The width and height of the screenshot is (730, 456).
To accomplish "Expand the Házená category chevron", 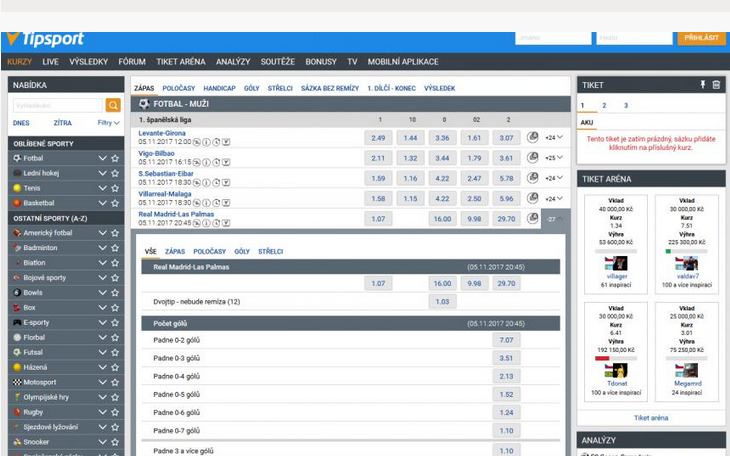I will click(x=102, y=367).
